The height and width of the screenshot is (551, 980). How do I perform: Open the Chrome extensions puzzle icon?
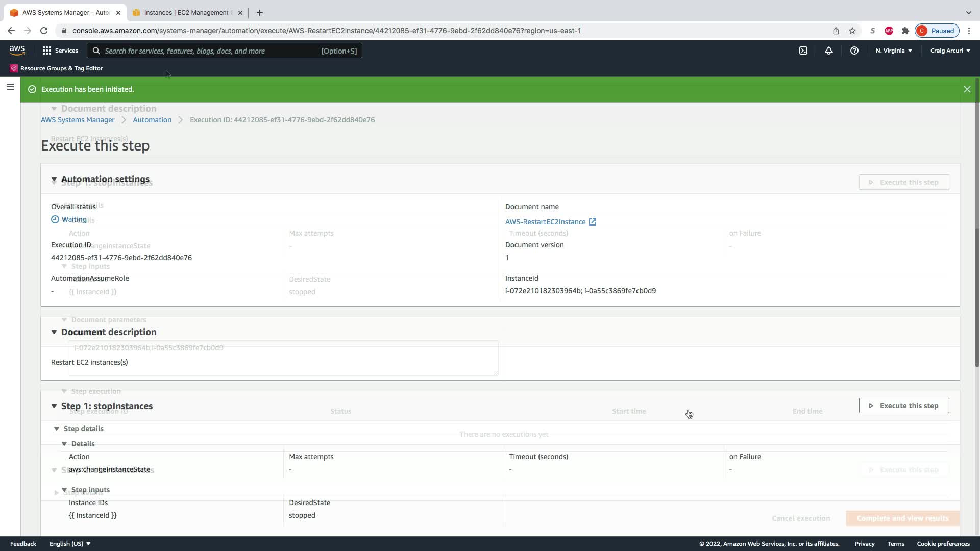click(x=905, y=31)
